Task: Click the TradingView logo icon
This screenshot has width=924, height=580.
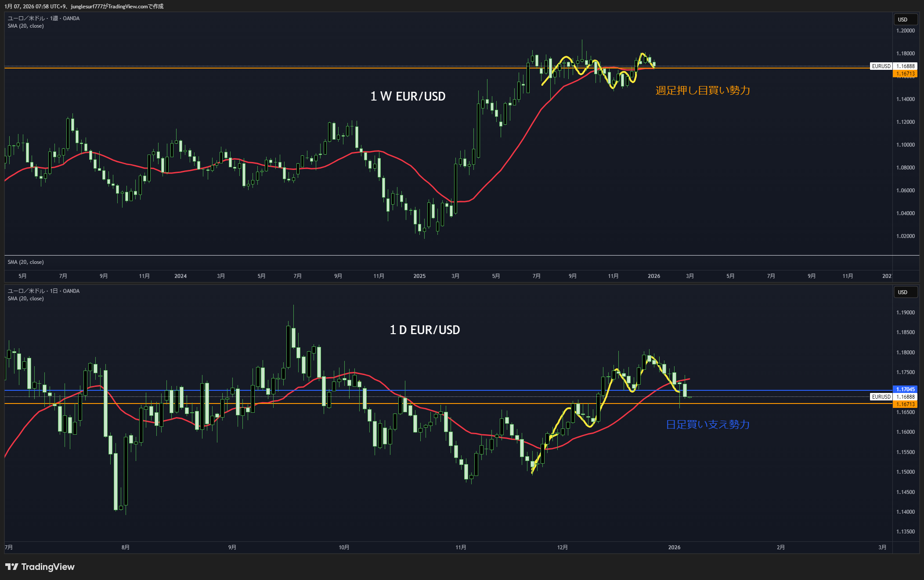Action: [x=12, y=567]
